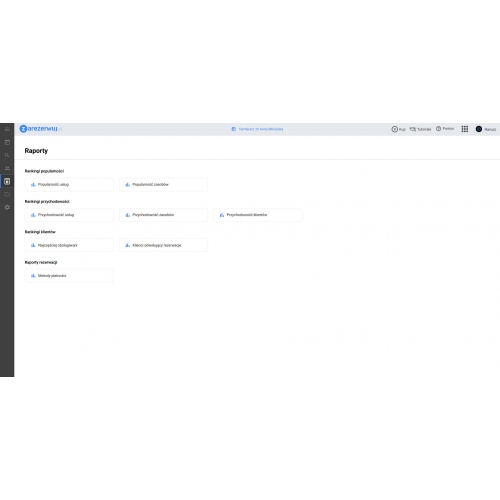This screenshot has height=500, width=500.
Task: Open Tutoriale in the top bar
Action: [420, 129]
